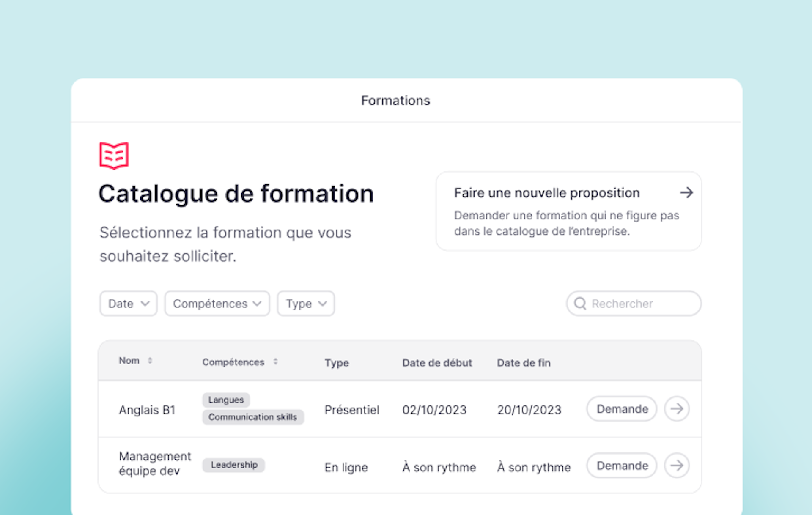Sort table by Compétences column arrows
Screen dimensions: 812x515
(275, 362)
